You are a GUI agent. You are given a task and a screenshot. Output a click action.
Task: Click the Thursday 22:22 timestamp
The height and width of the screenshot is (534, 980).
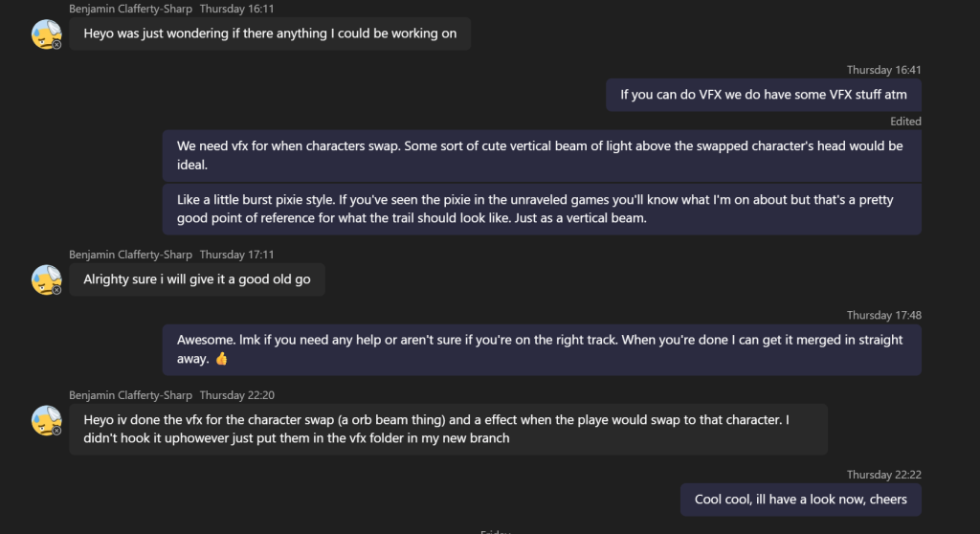[x=883, y=475]
